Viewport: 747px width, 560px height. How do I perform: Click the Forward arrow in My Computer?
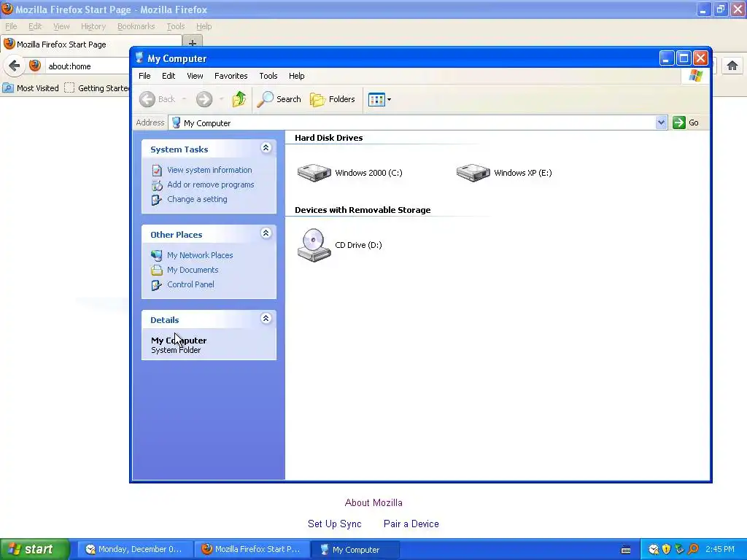click(204, 99)
